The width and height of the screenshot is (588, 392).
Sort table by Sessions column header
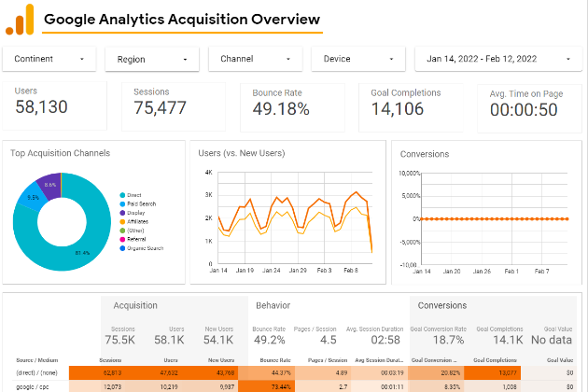(x=110, y=360)
